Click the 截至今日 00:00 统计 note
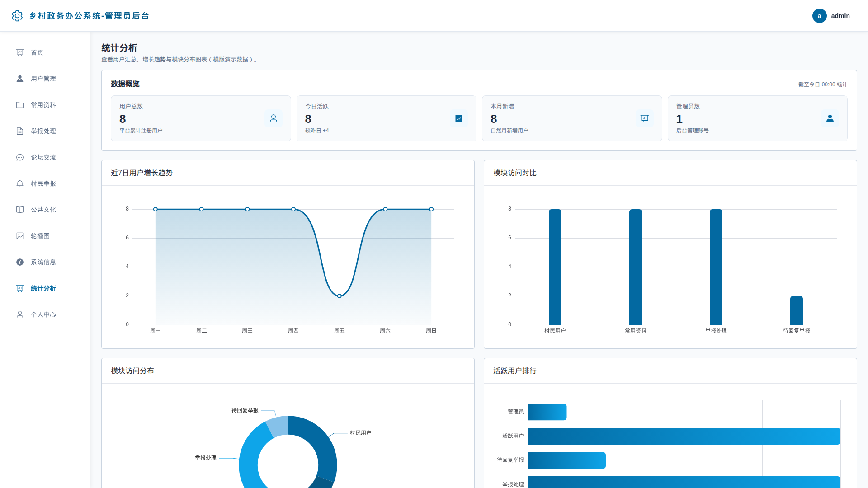 [x=823, y=84]
